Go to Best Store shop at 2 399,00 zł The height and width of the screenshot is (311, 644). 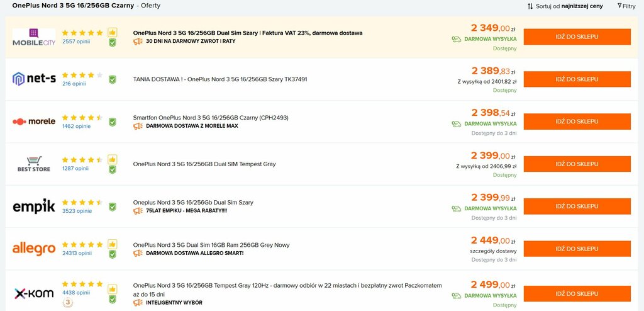coord(577,164)
